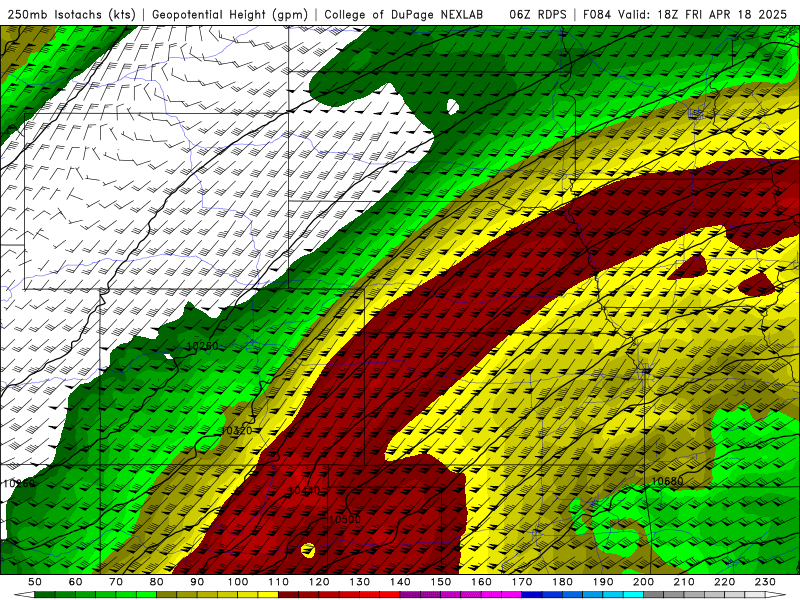Click the "06Z RDPS" model run text
This screenshot has width=800, height=600.
pos(538,14)
